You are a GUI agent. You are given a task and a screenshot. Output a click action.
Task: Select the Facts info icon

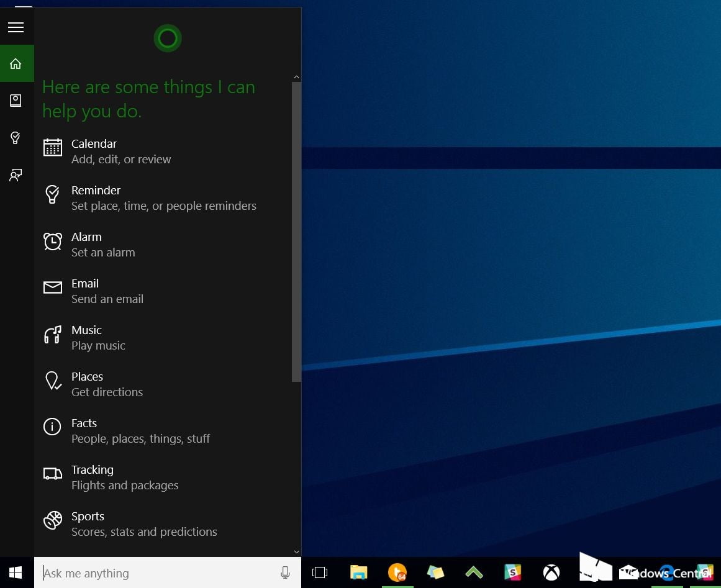tap(53, 427)
